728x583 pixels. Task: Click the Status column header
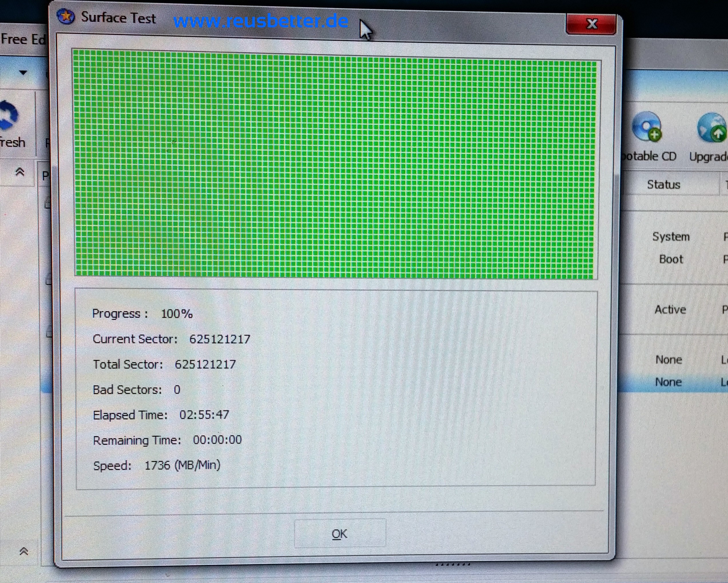[663, 185]
